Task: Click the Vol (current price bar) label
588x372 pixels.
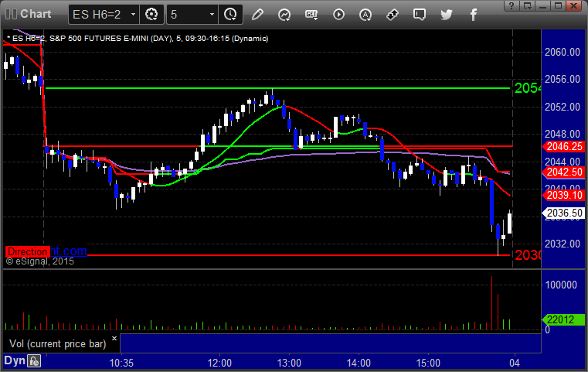Action: pyautogui.click(x=58, y=344)
